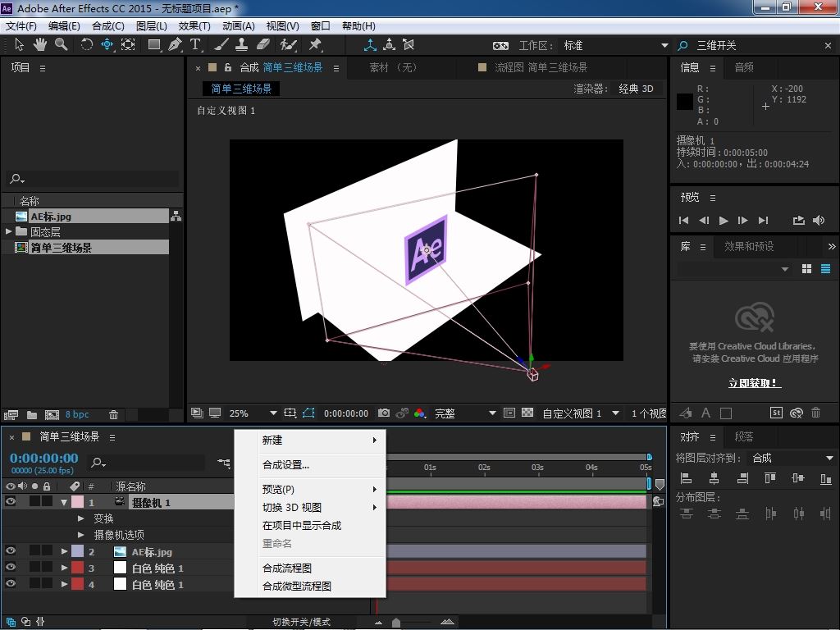The image size is (840, 630).
Task: Click 渲染器 经典 3D button
Action: pos(636,89)
